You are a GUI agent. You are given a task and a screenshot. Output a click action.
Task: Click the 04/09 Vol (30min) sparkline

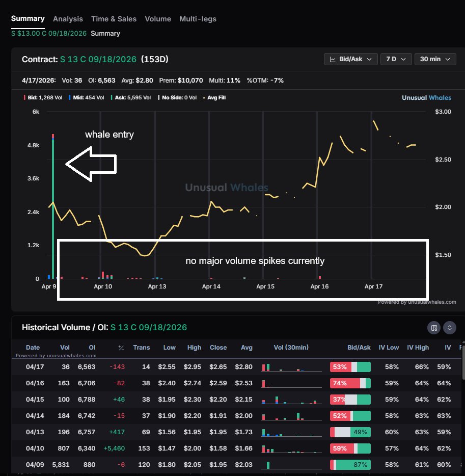click(x=291, y=465)
